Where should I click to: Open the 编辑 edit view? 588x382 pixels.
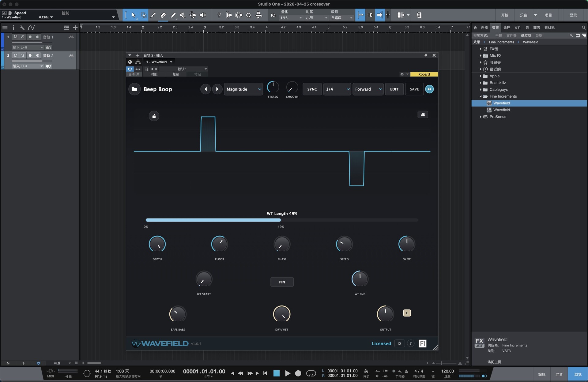pos(542,374)
